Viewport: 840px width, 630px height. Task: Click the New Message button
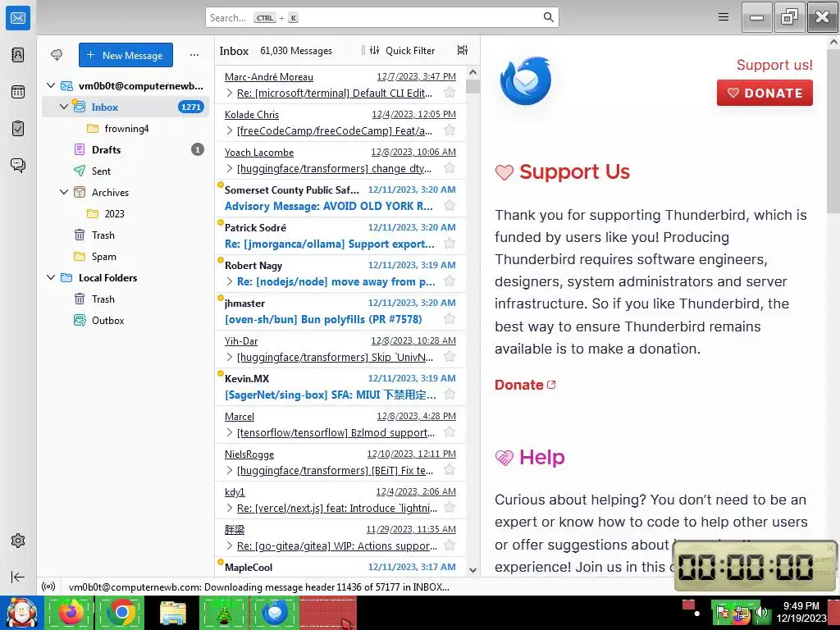126,55
